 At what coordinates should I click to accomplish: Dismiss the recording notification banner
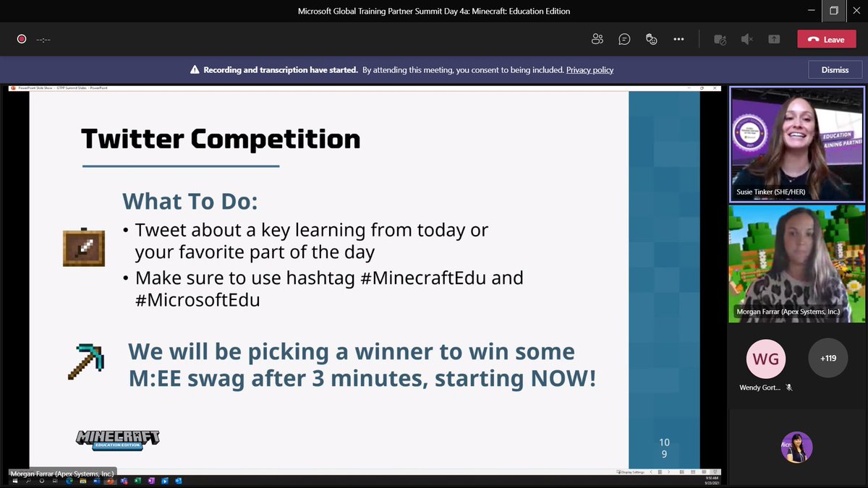click(x=835, y=70)
